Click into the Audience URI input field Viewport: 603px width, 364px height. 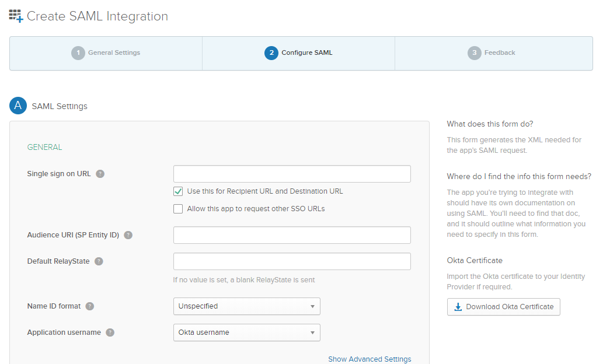tap(292, 235)
